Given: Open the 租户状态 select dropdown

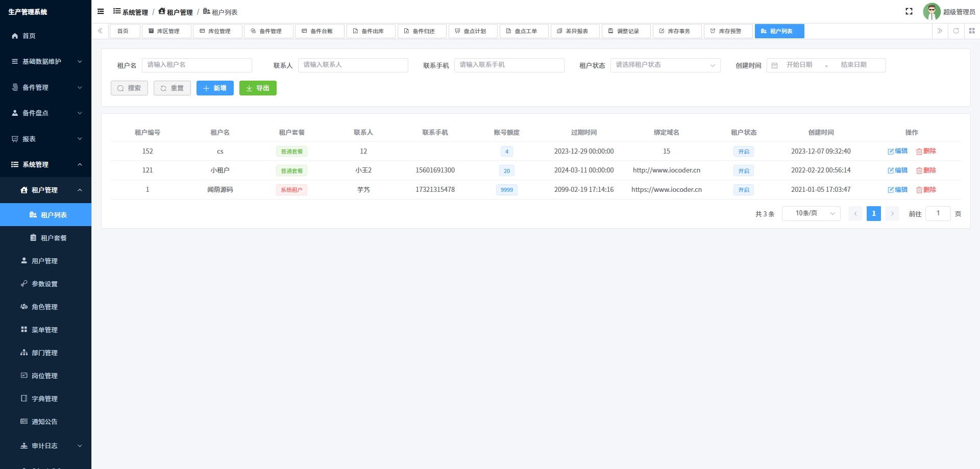Looking at the screenshot, I should pyautogui.click(x=665, y=65).
